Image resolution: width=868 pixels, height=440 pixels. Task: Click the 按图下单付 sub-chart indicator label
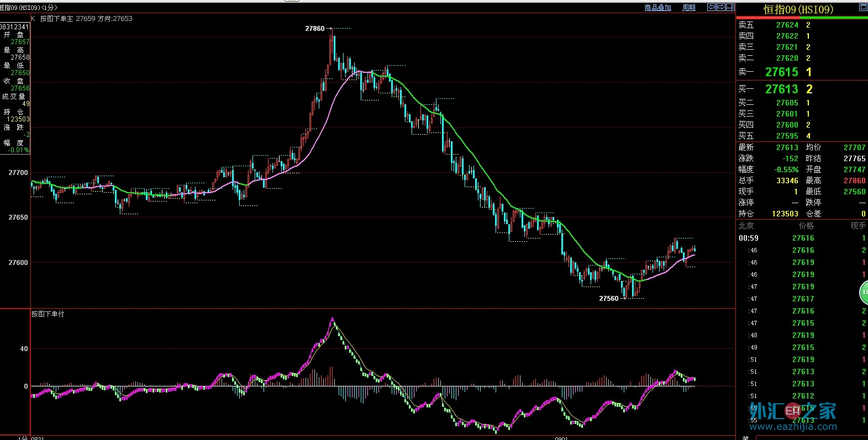48,314
